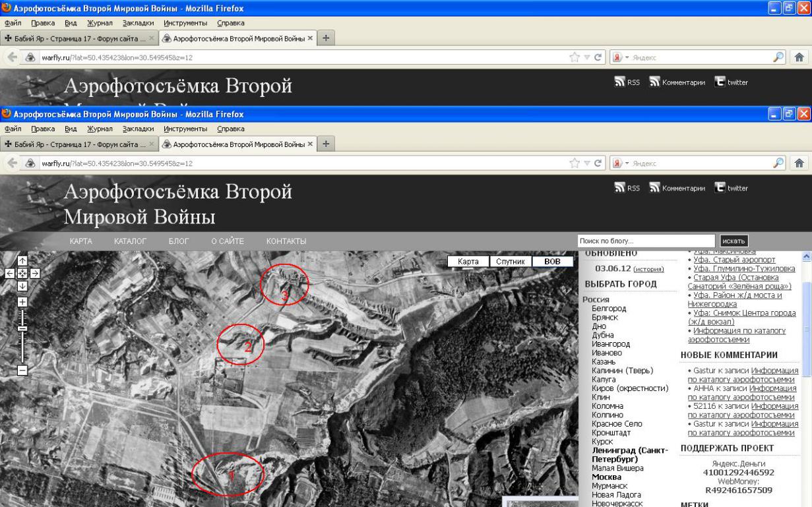Go to the О САЙТЕ page
The width and height of the screenshot is (812, 507).
pos(228,241)
